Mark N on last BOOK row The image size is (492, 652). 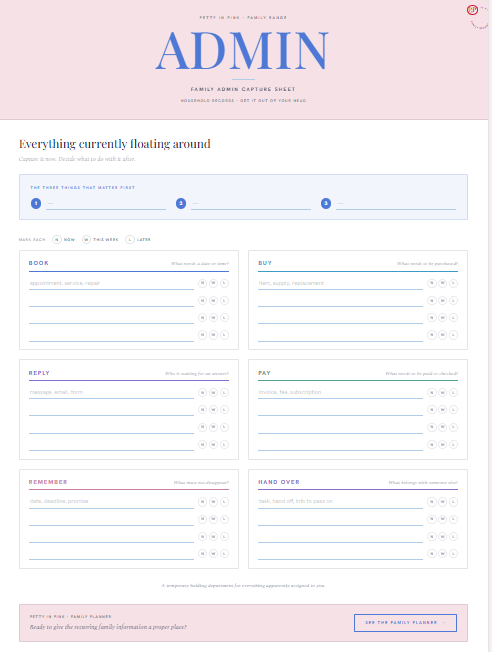coord(202,335)
